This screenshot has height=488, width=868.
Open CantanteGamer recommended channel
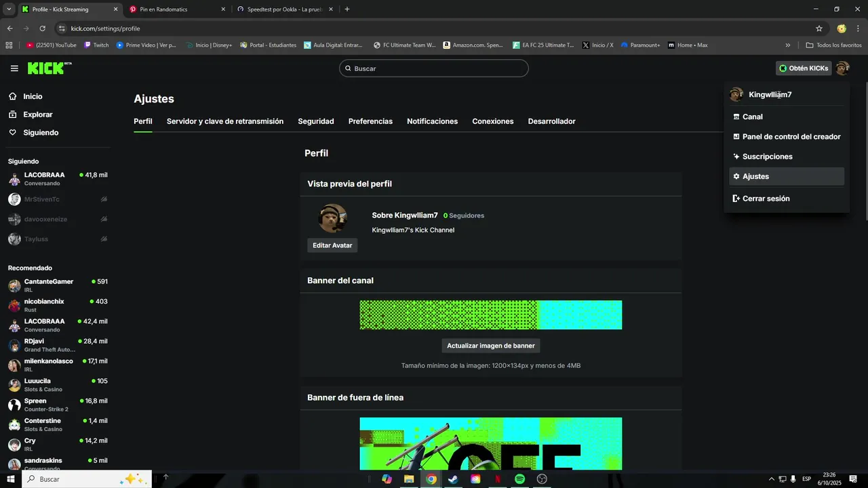click(x=58, y=285)
